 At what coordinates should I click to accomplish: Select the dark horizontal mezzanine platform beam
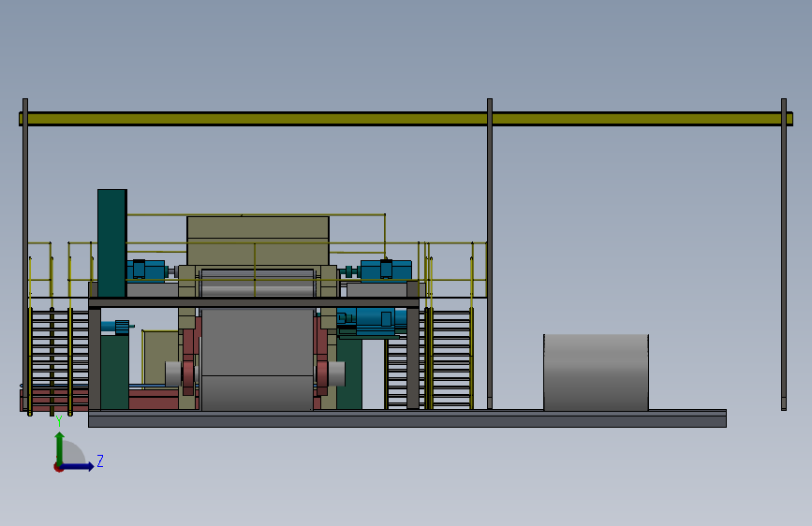pos(253,303)
